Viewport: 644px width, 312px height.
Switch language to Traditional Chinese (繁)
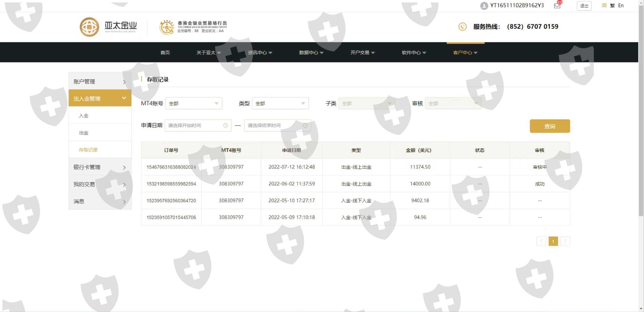tap(612, 6)
